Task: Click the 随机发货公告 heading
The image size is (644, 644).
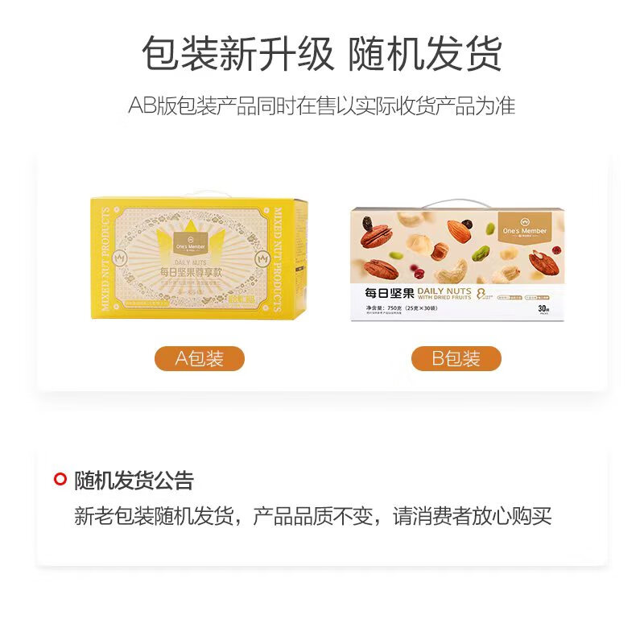Action: coord(134,480)
